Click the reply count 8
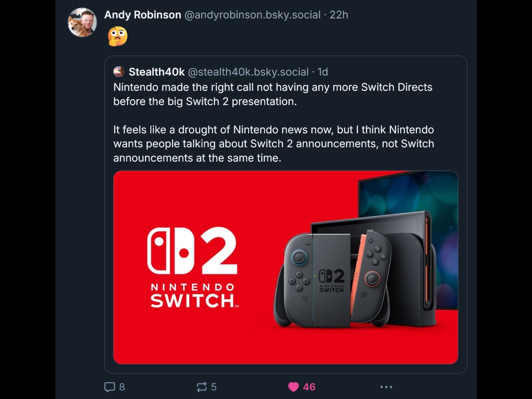Viewport: 532px width, 399px height. (x=122, y=387)
